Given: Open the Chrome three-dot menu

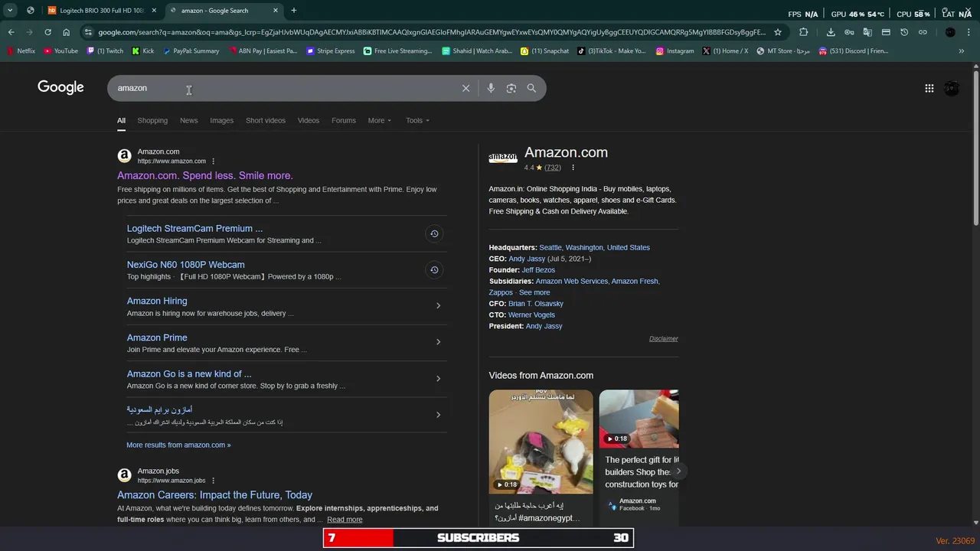Looking at the screenshot, I should click(x=969, y=32).
